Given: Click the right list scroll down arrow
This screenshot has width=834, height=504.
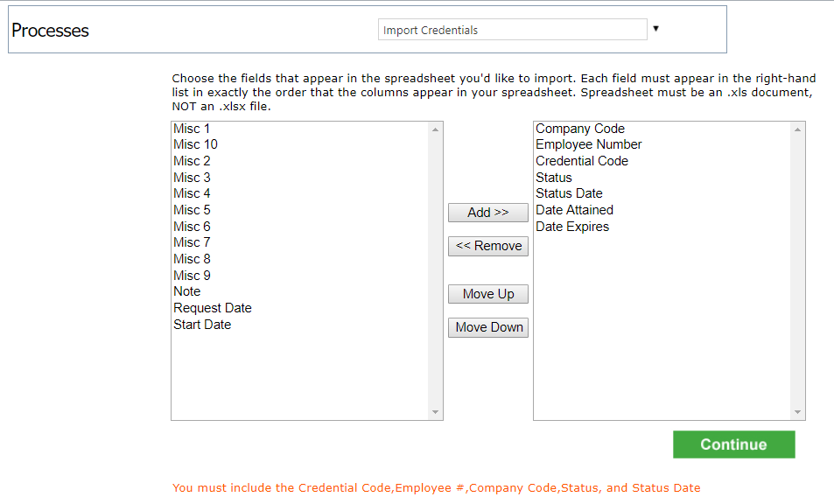Looking at the screenshot, I should 798,412.
